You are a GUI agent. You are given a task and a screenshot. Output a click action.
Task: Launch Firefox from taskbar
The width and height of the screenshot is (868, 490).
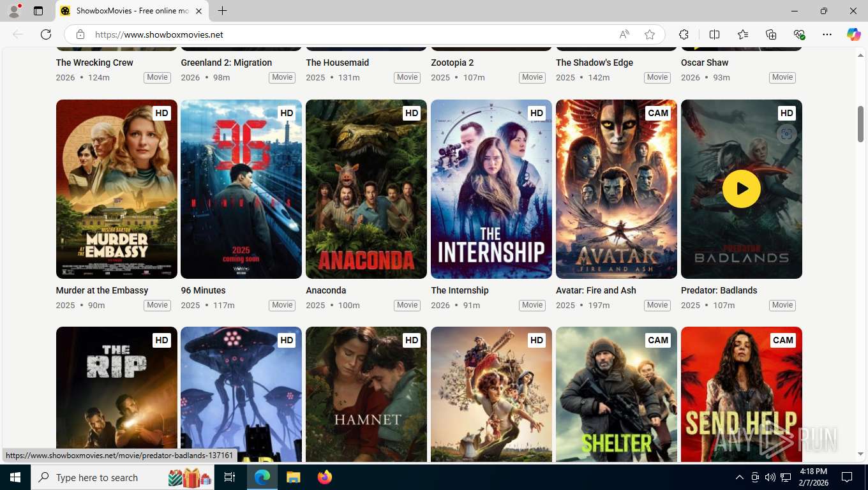[x=325, y=477]
